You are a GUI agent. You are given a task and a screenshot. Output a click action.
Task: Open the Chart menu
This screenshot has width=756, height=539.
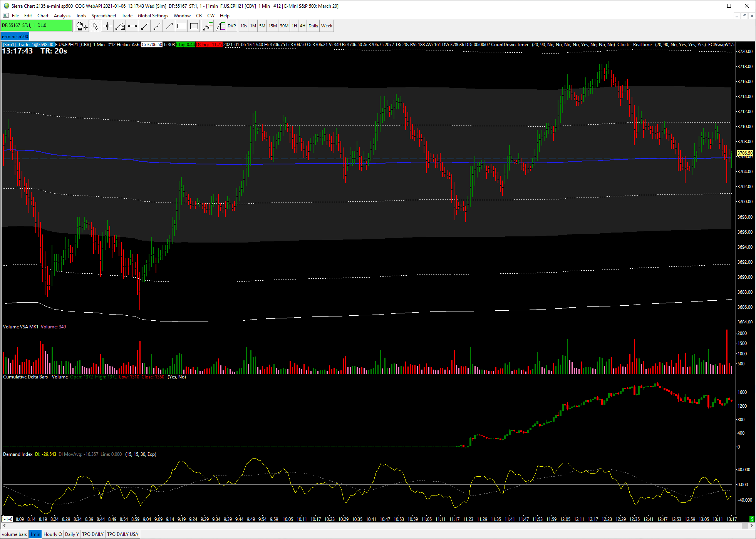[x=43, y=16]
